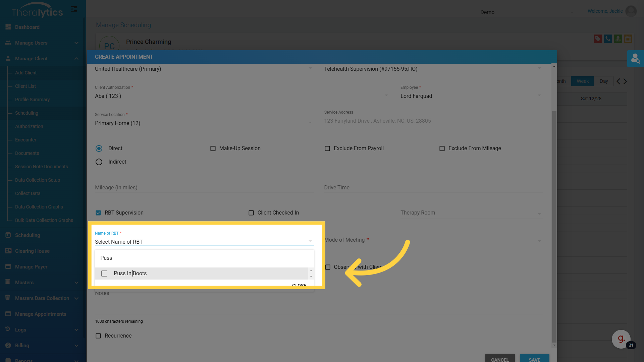Click the green doctor icon

(x=618, y=39)
